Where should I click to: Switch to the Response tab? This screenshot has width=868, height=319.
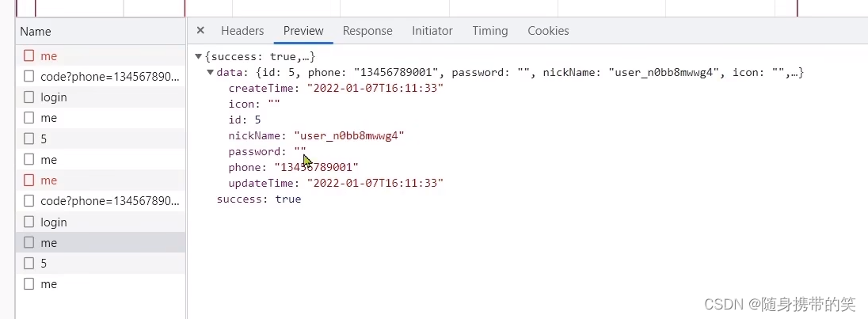click(x=367, y=31)
